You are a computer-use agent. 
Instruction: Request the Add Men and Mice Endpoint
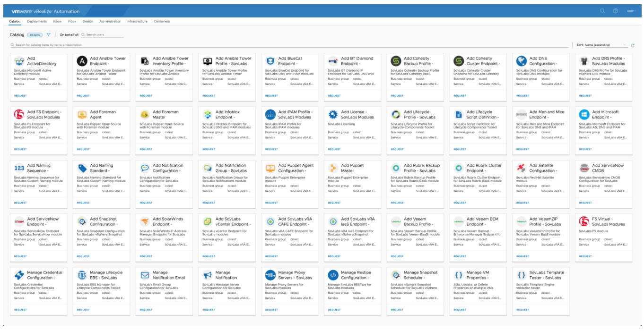(x=522, y=149)
